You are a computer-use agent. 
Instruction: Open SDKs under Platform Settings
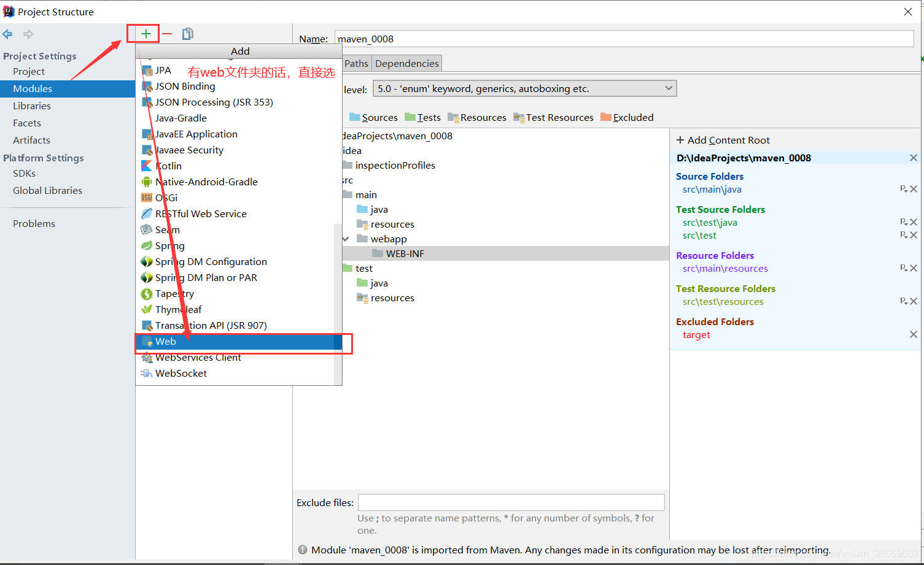click(25, 174)
